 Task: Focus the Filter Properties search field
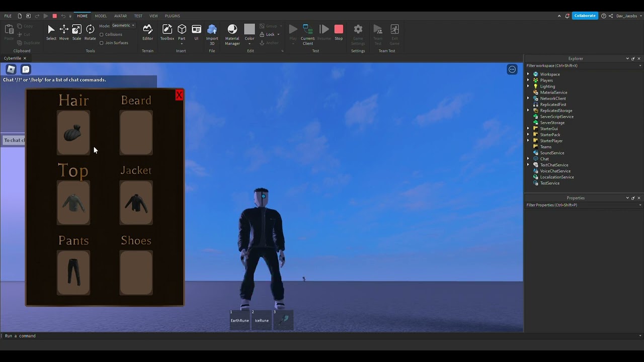(584, 205)
